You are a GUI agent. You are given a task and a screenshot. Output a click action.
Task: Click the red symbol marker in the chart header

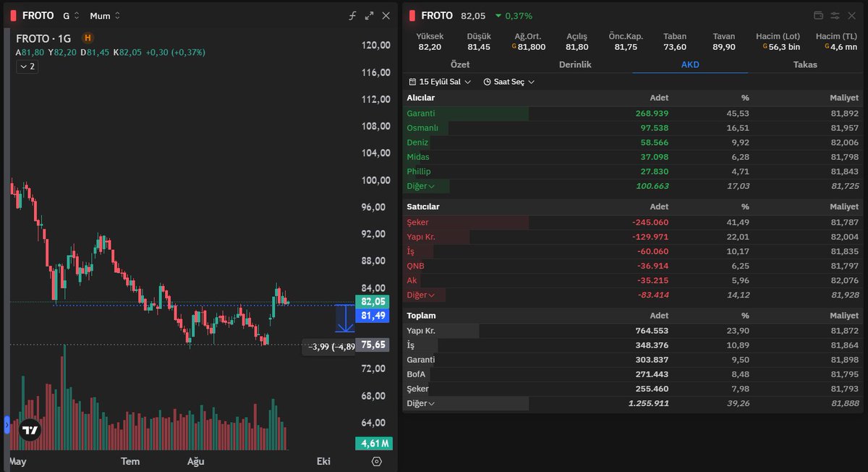(13, 15)
